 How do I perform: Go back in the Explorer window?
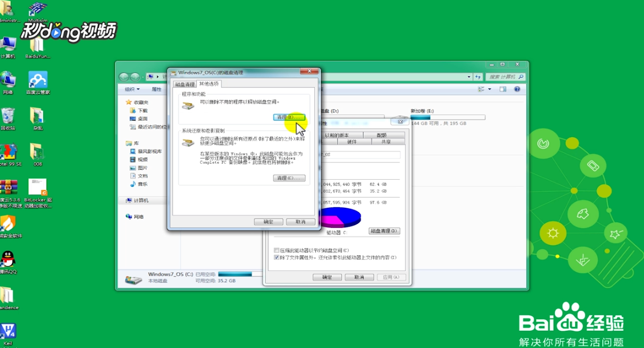pyautogui.click(x=124, y=77)
